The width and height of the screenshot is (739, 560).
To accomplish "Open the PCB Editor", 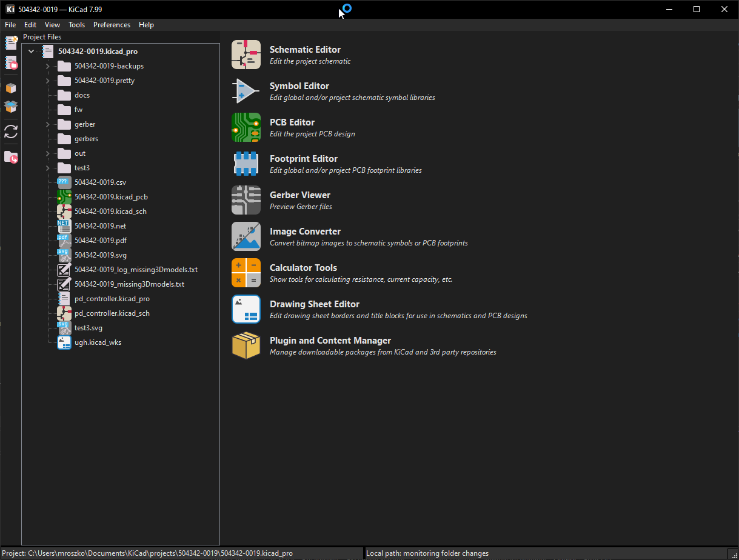I will click(x=292, y=122).
